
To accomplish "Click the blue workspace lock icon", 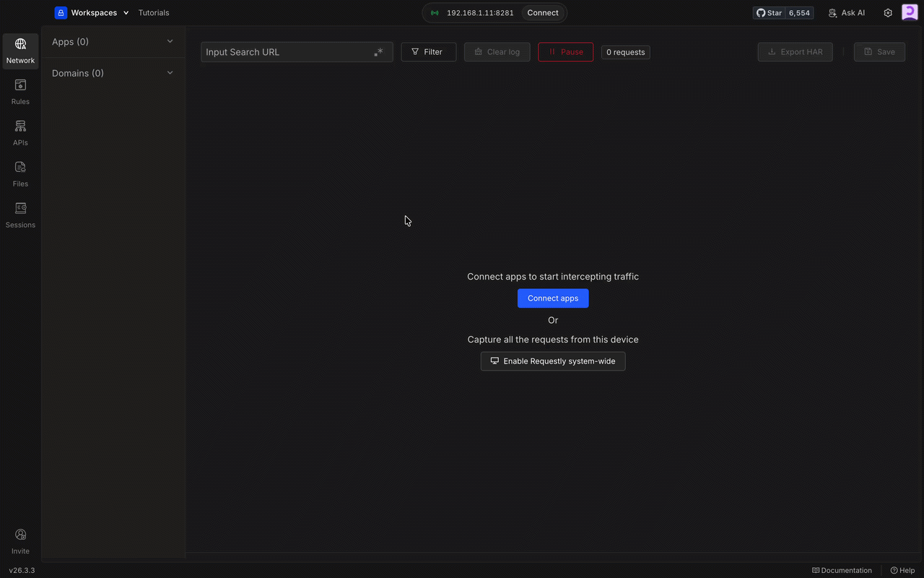I will tap(61, 13).
